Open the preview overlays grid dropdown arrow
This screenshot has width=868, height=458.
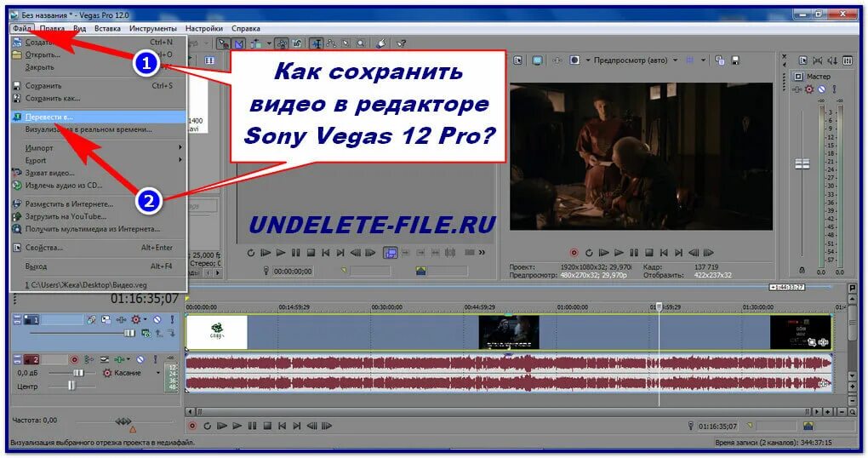[703, 60]
